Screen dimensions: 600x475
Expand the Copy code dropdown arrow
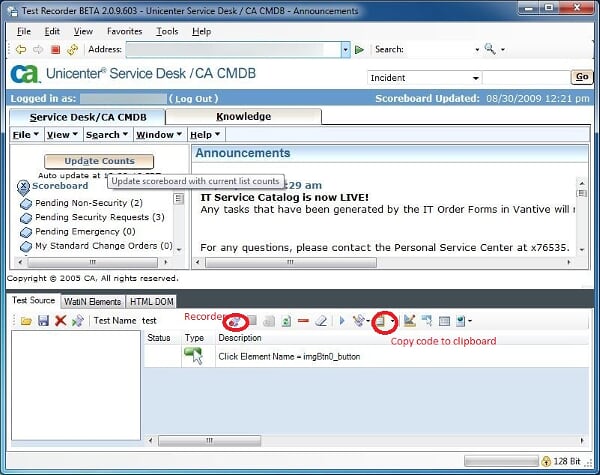click(393, 321)
